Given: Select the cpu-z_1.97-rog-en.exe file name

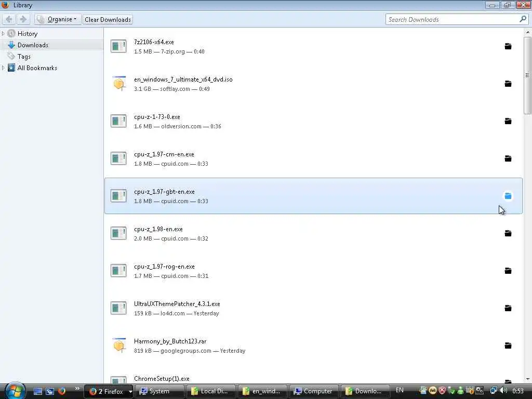Looking at the screenshot, I should click(x=164, y=267).
